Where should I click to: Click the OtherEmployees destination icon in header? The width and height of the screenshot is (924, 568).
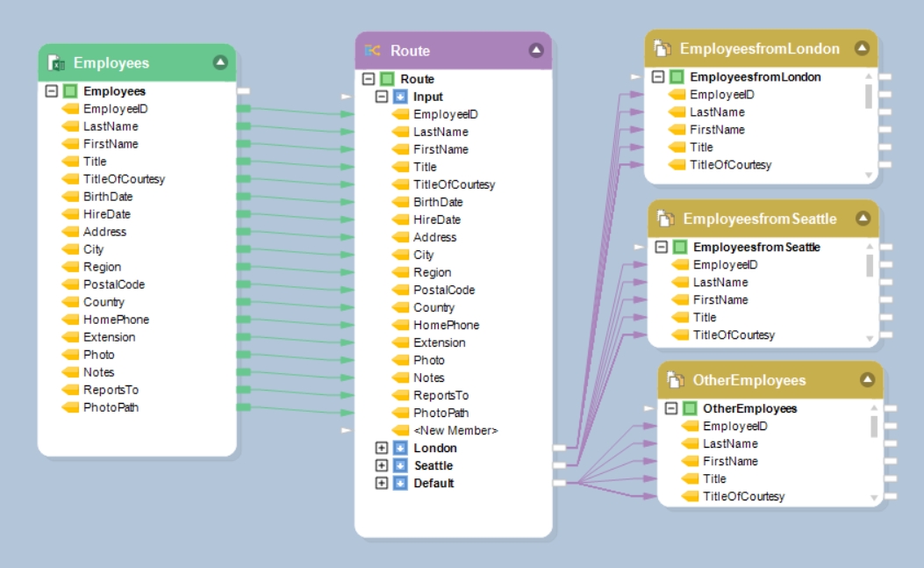pyautogui.click(x=676, y=380)
